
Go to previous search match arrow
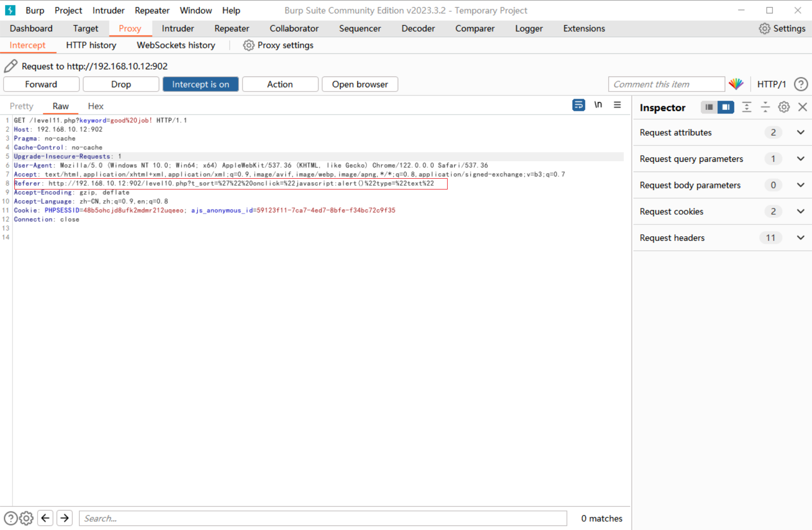click(45, 518)
